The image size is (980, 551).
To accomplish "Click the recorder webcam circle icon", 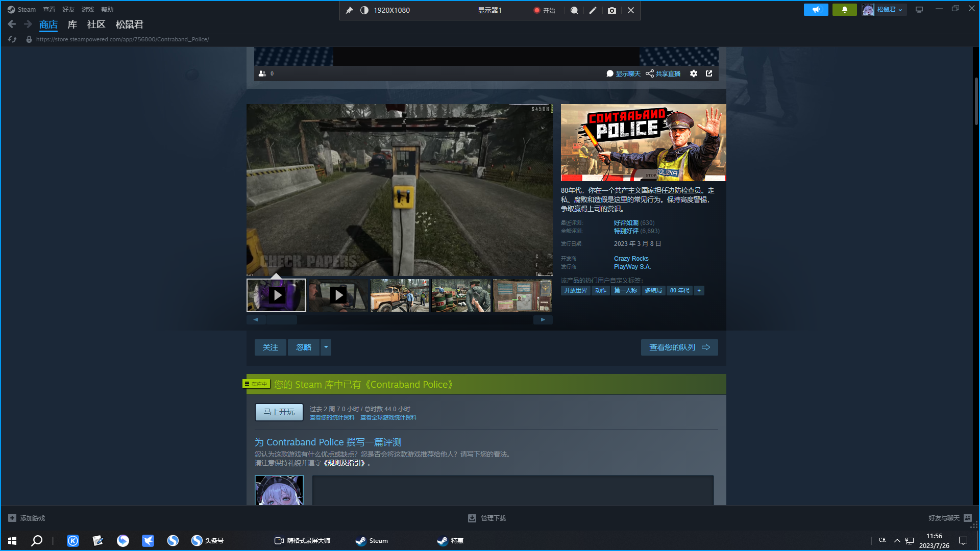I will point(574,10).
